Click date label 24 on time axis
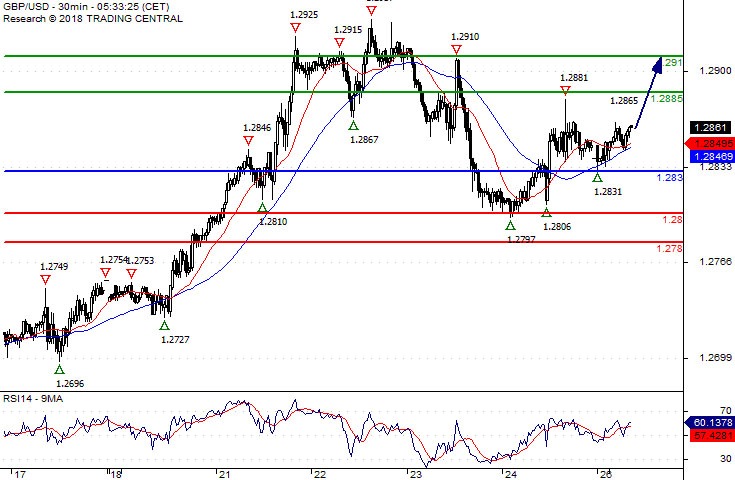 pos(511,474)
